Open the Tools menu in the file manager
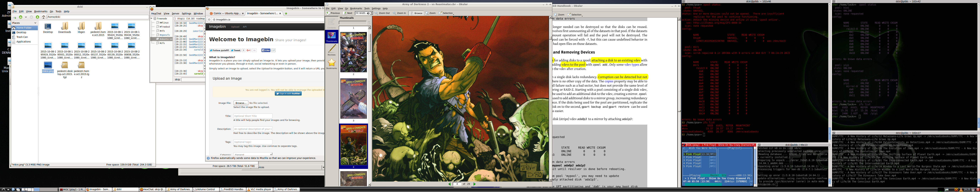 tap(58, 11)
